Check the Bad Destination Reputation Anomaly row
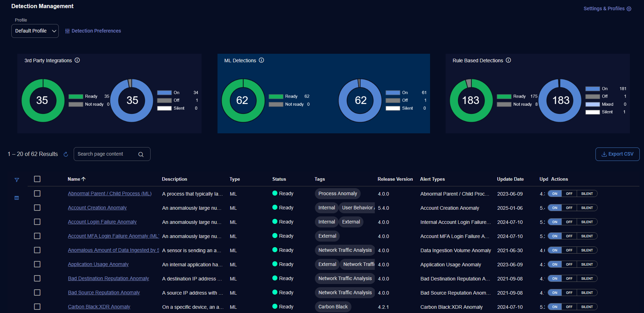The width and height of the screenshot is (644, 313). tap(37, 278)
